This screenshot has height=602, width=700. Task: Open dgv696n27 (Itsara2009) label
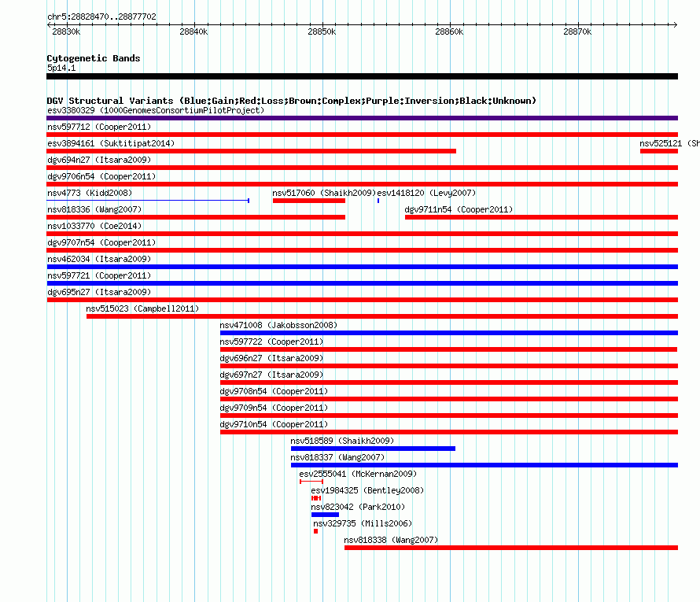[x=271, y=358]
